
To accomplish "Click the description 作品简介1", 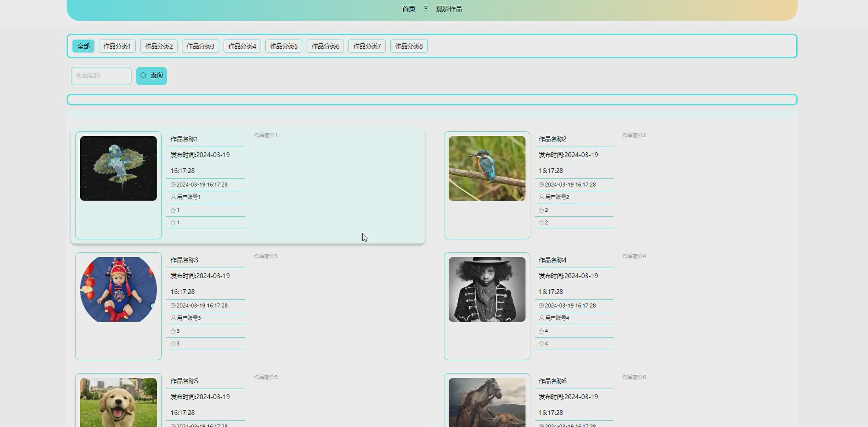I will 265,135.
